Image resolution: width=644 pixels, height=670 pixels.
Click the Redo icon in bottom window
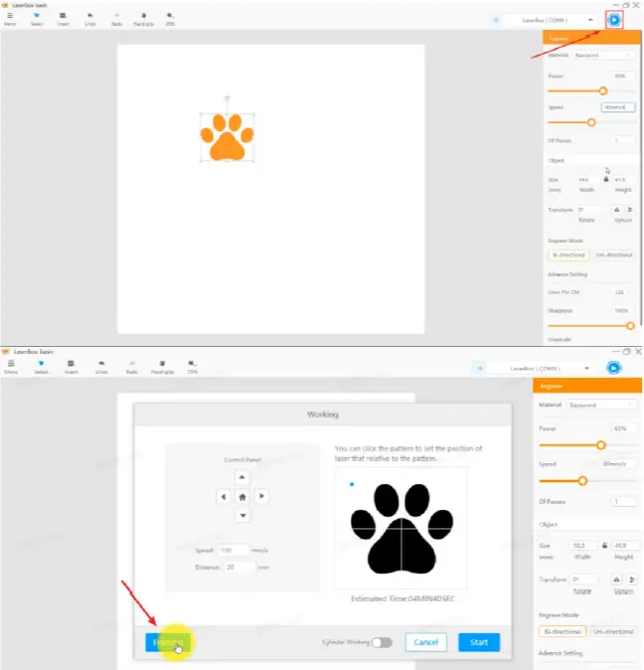131,364
